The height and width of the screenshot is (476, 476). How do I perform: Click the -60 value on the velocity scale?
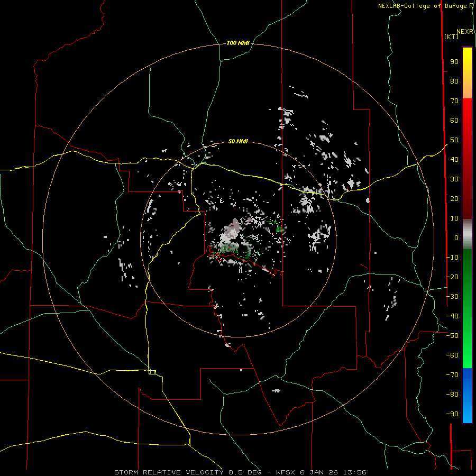pos(452,355)
